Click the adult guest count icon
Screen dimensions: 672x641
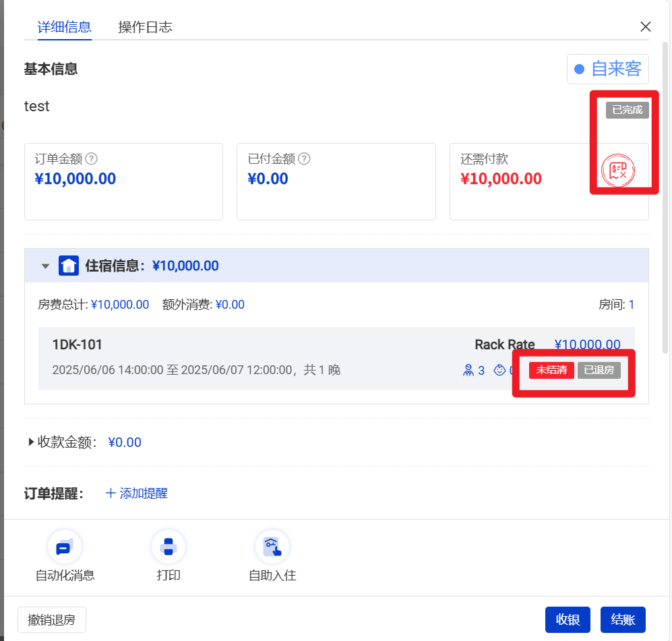pos(468,370)
